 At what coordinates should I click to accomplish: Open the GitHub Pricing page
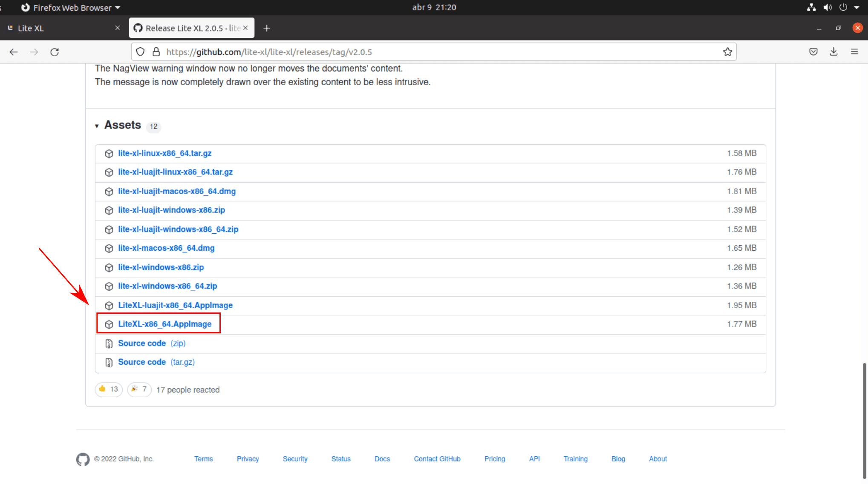tap(495, 459)
